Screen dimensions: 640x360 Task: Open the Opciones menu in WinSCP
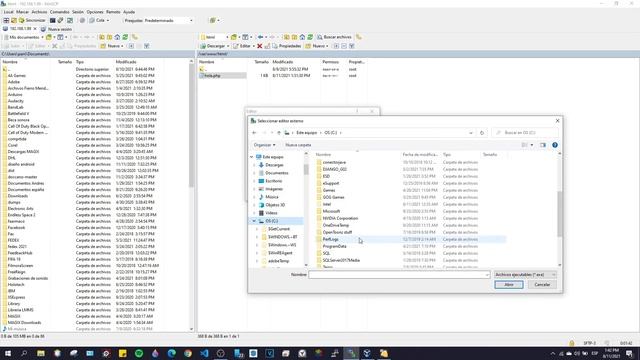(x=95, y=12)
